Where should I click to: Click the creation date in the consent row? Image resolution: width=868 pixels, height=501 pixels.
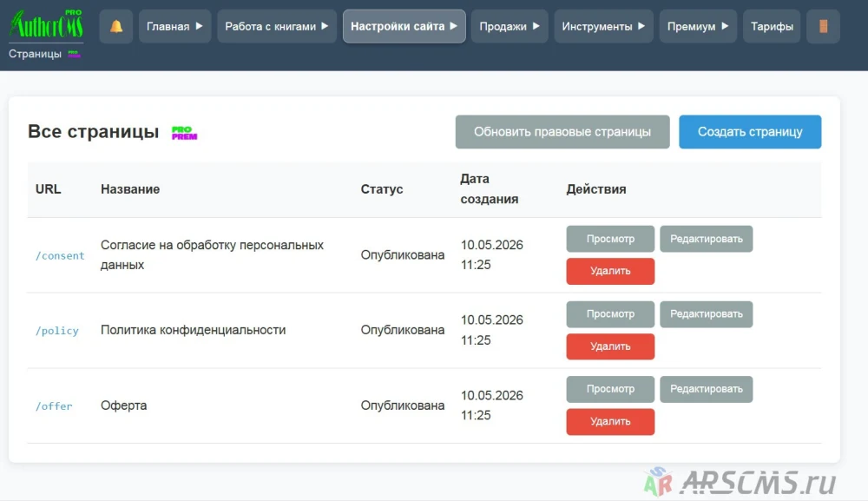pyautogui.click(x=492, y=254)
